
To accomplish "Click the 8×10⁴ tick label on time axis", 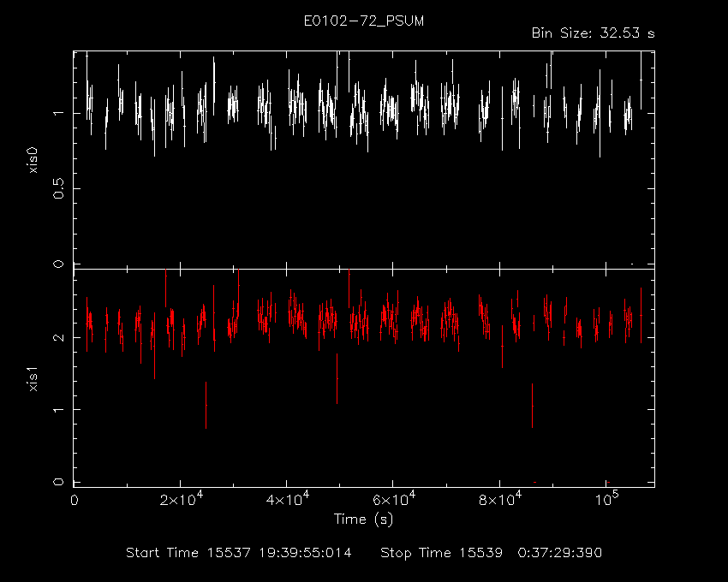I will [x=500, y=498].
